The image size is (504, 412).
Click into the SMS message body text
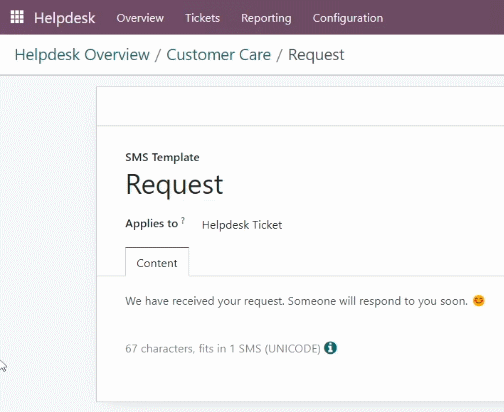coord(296,301)
